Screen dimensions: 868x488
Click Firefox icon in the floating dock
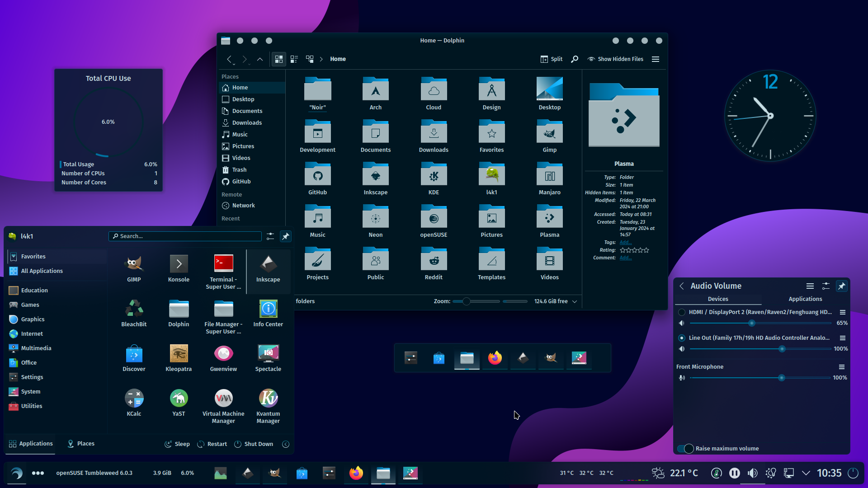pyautogui.click(x=495, y=358)
